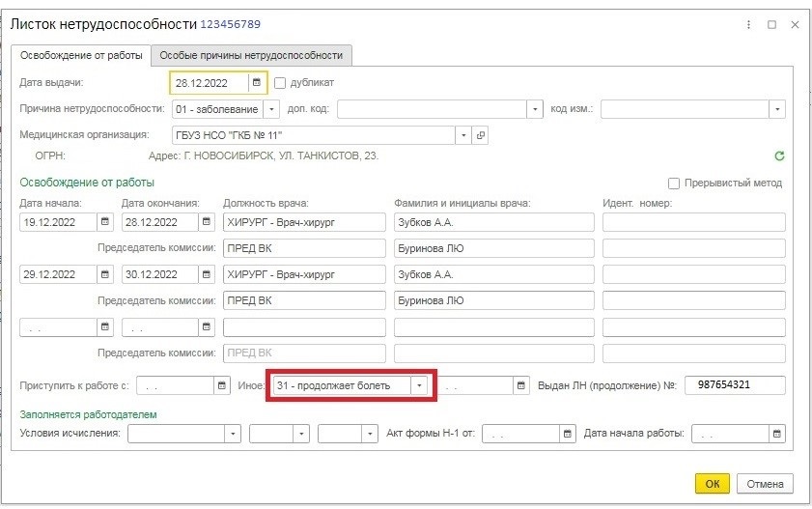Close the Листок нетрудоспособности window
812x509 pixels.
(x=795, y=24)
